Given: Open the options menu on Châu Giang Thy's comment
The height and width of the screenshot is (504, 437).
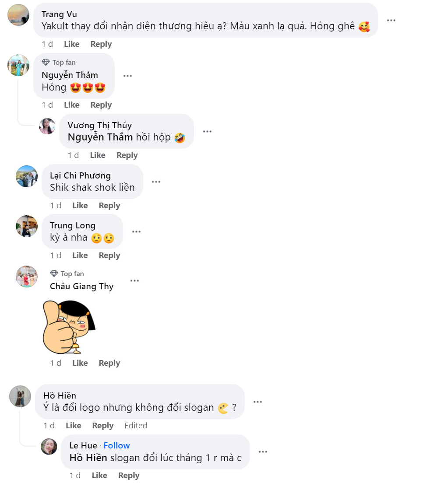Looking at the screenshot, I should pyautogui.click(x=134, y=280).
